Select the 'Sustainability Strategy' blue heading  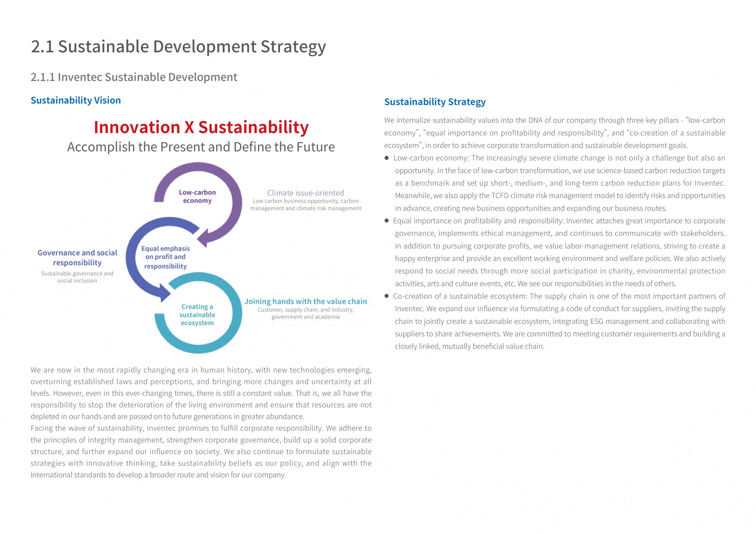click(x=435, y=102)
